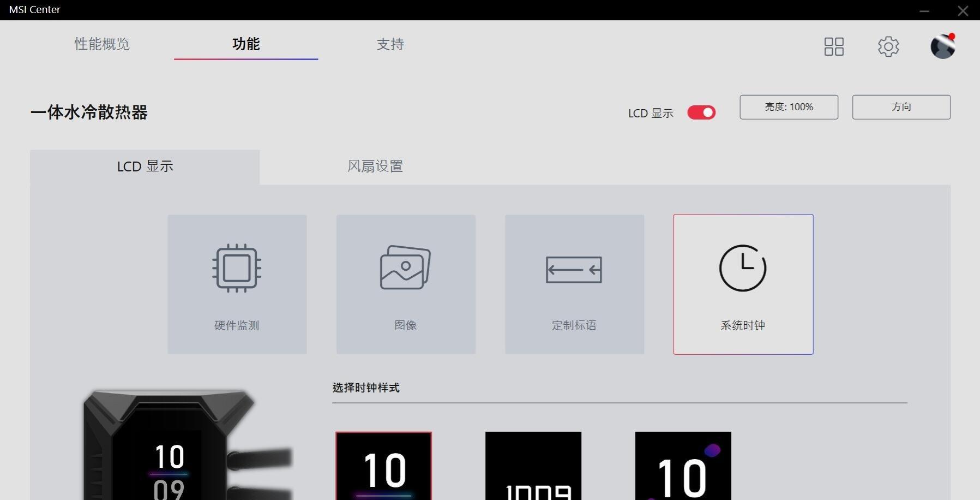This screenshot has height=500, width=980.
Task: Toggle the LCD 显示 switch off
Action: point(701,112)
